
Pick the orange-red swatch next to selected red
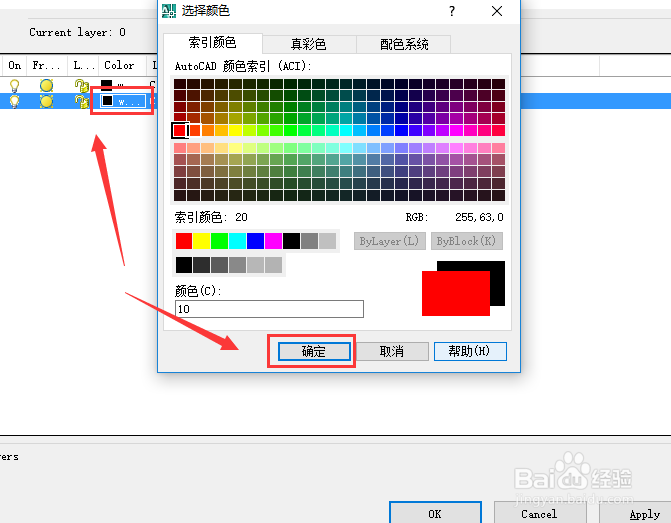click(x=195, y=131)
